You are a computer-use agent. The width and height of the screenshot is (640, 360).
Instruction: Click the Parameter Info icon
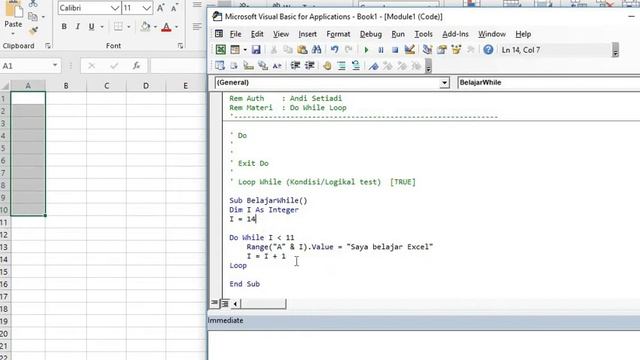262,66
